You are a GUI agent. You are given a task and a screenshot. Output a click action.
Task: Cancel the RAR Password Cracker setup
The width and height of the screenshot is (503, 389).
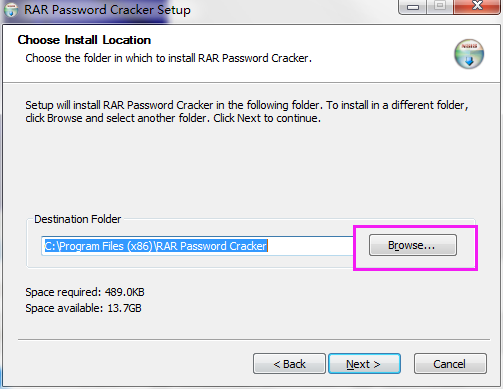(x=450, y=364)
